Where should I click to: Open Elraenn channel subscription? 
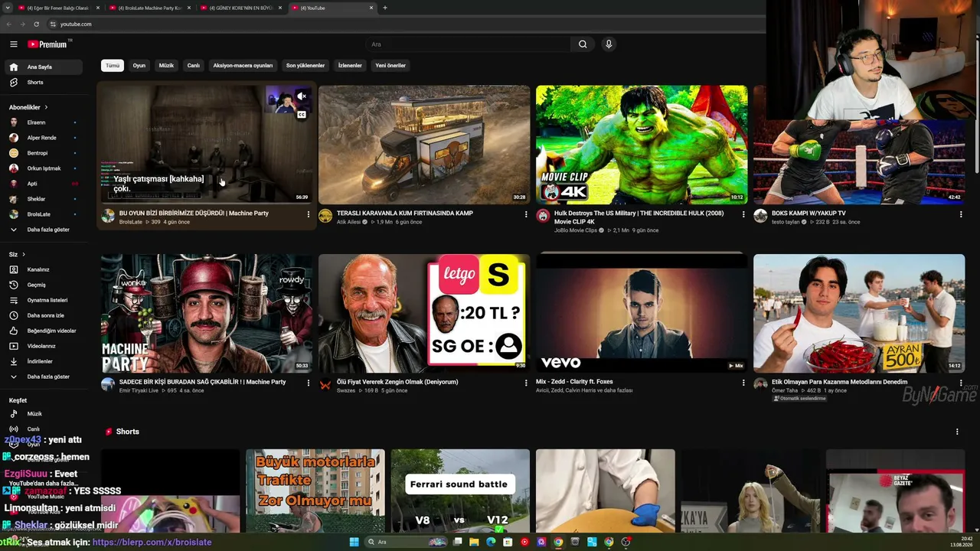(44, 122)
